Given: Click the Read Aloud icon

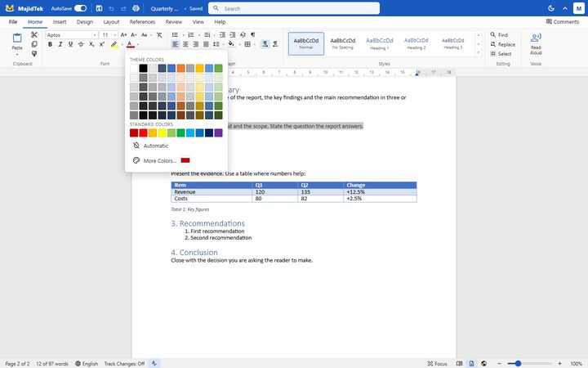Looking at the screenshot, I should point(536,38).
